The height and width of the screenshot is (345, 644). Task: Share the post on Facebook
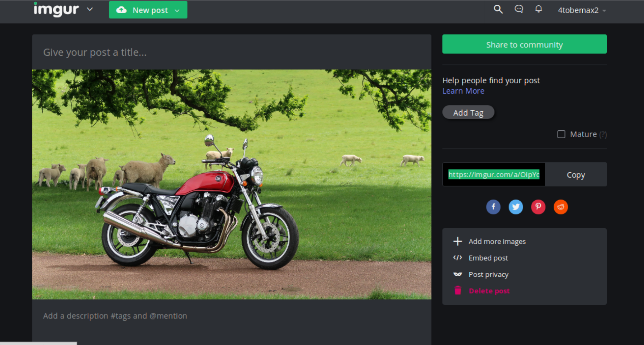click(x=493, y=207)
